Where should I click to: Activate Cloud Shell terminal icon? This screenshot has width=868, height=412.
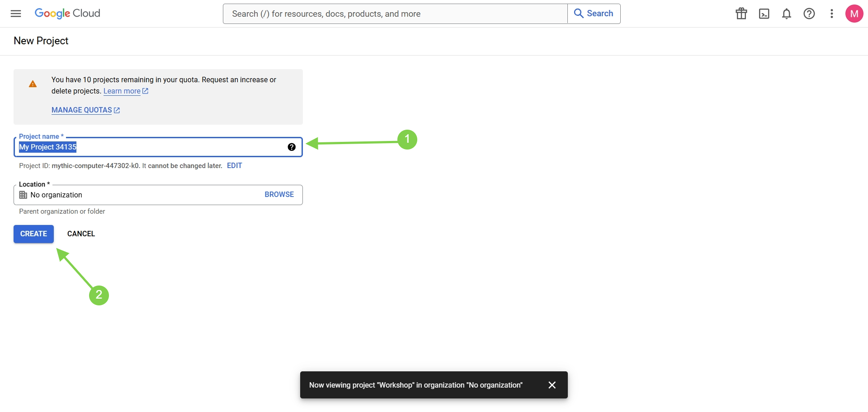(764, 14)
